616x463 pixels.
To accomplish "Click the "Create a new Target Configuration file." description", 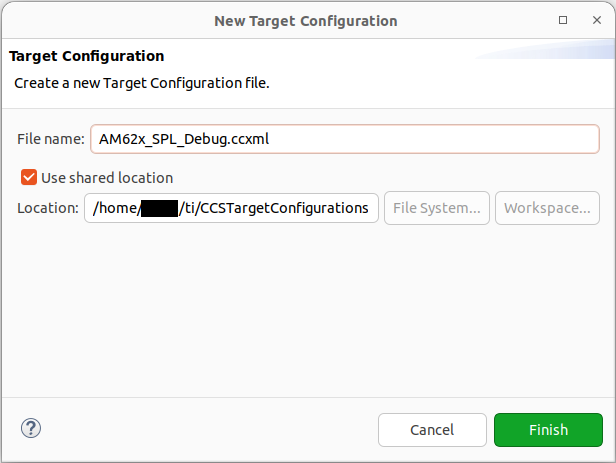I will point(142,83).
